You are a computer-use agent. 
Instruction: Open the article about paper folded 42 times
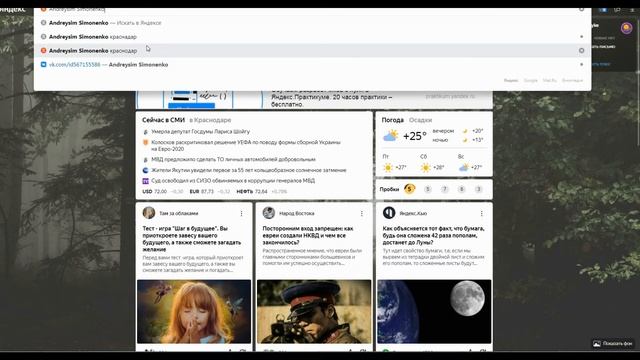pos(433,236)
